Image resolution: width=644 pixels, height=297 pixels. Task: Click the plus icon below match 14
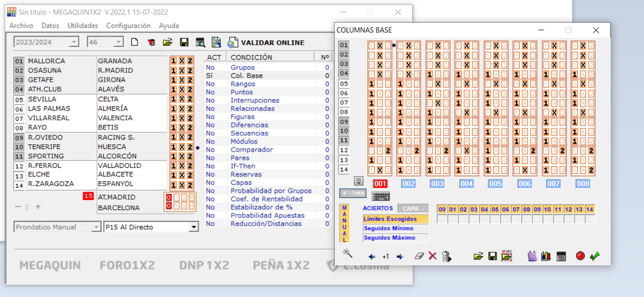38,206
